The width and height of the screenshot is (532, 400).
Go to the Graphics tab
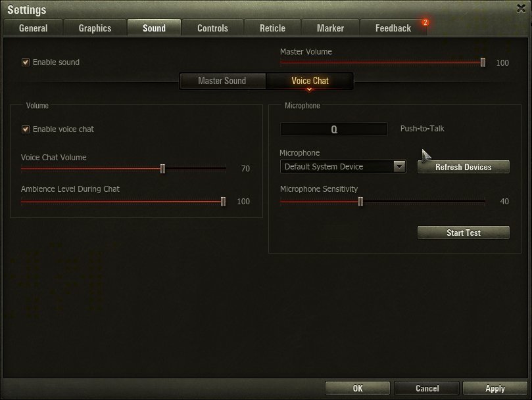pos(95,28)
